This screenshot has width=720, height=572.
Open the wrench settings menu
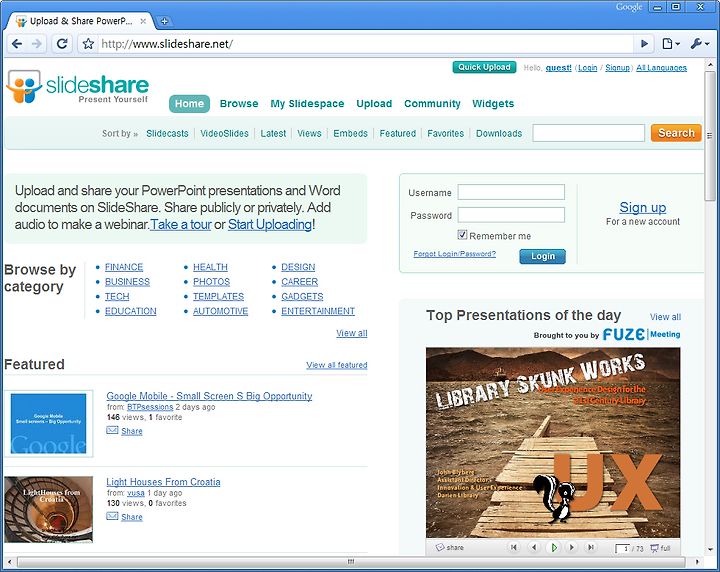(699, 44)
